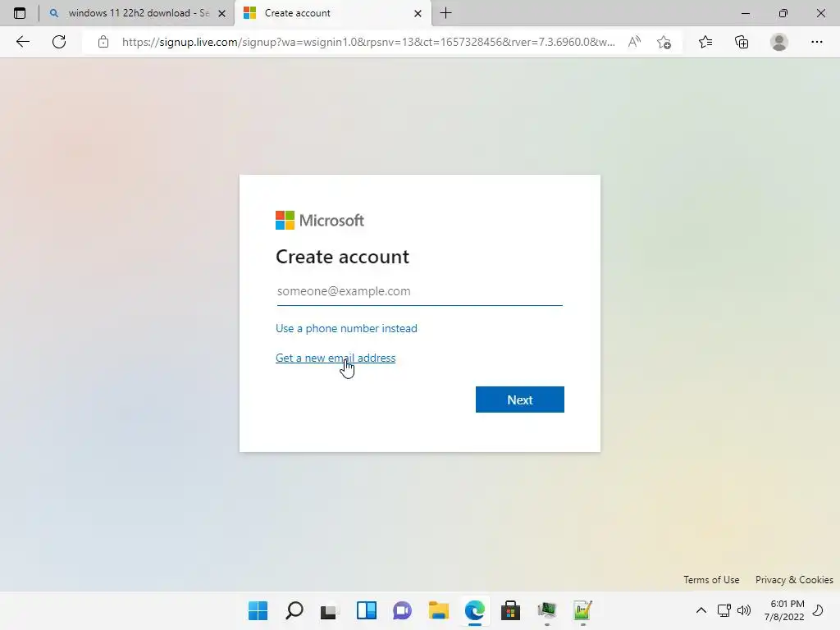Refresh the current page

pos(59,42)
